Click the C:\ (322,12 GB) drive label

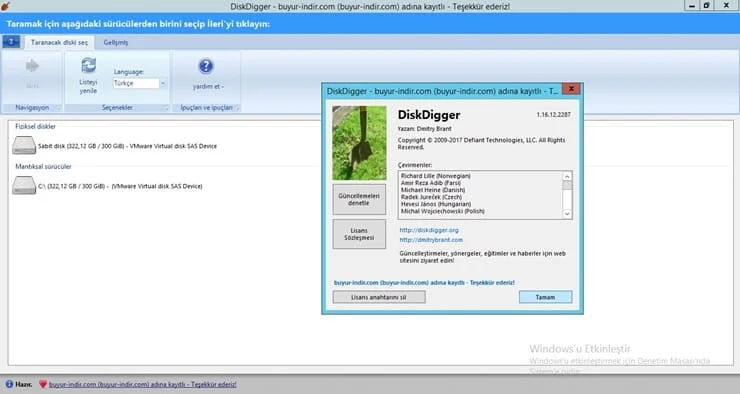[120, 186]
